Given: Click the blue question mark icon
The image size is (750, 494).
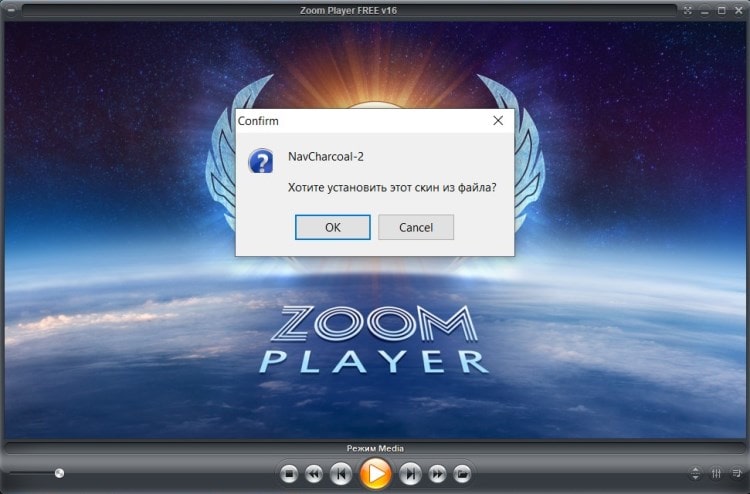Looking at the screenshot, I should [261, 161].
